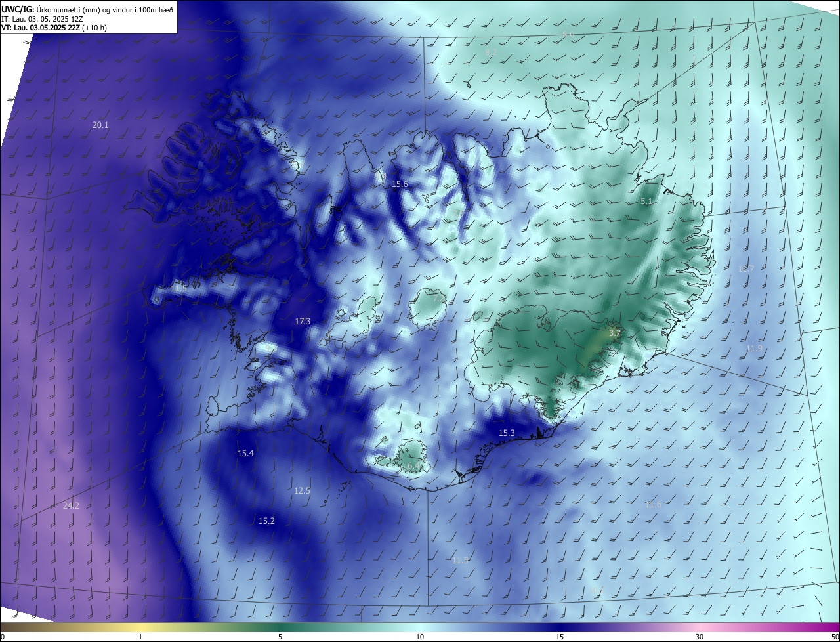Screen dimensions: 840x642
Task: Select the 11.6 value southeast of Iceland
Action: pos(653,504)
